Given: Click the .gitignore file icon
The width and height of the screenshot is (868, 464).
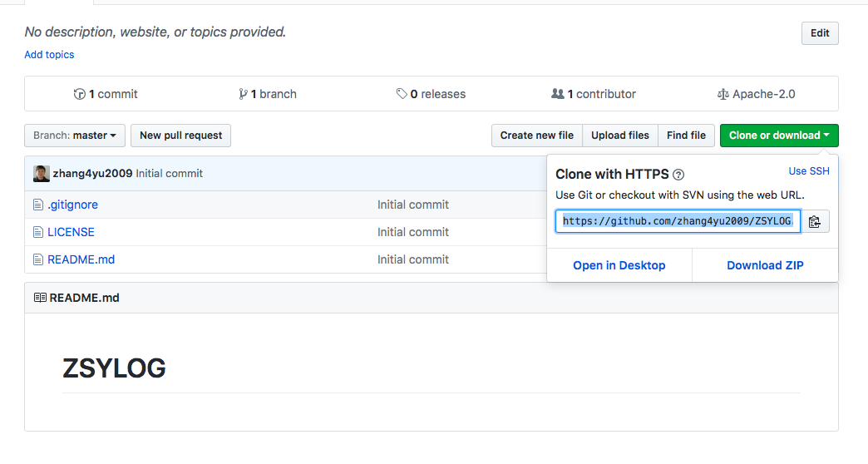Looking at the screenshot, I should pyautogui.click(x=38, y=205).
